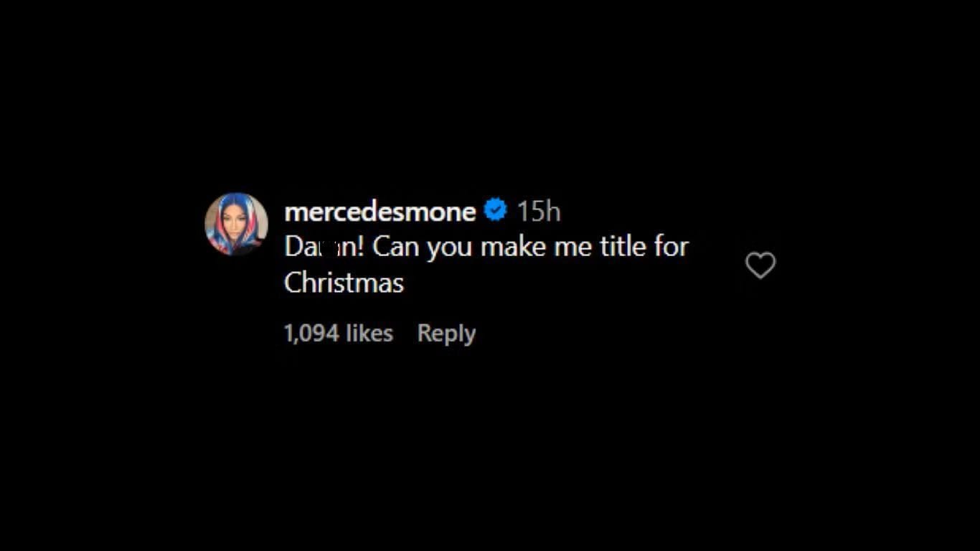Reply to the mercedesmone comment
This screenshot has width=980, height=551.
click(x=446, y=334)
